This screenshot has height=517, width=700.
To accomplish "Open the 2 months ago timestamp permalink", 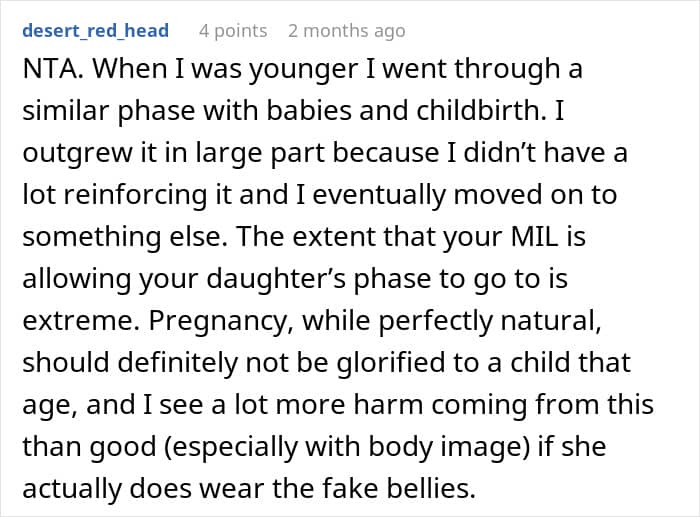I will (347, 31).
